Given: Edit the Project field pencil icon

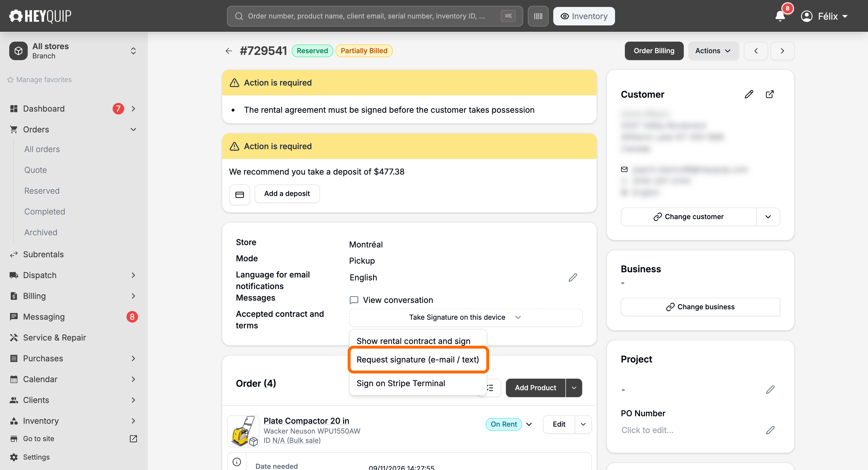Looking at the screenshot, I should pyautogui.click(x=770, y=389).
